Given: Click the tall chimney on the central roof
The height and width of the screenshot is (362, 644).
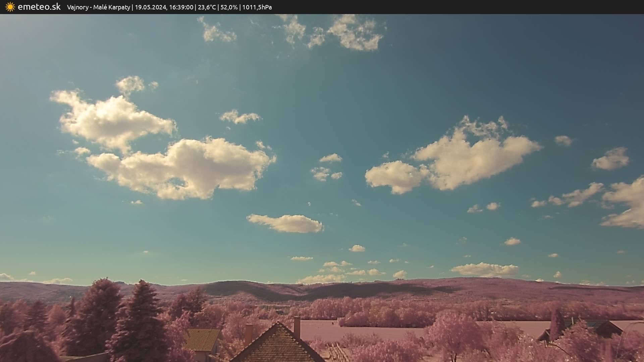Looking at the screenshot, I should pos(297,327).
